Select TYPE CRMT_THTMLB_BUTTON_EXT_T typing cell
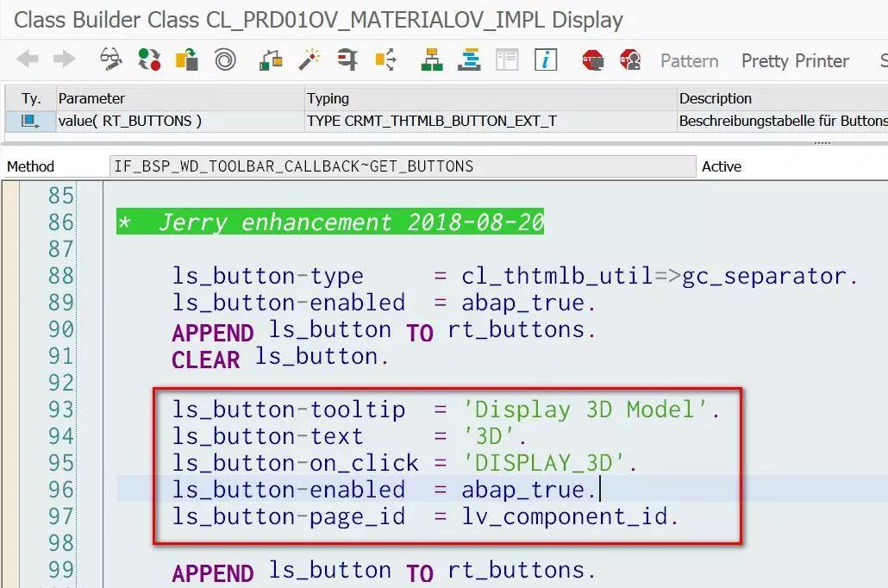Image resolution: width=888 pixels, height=588 pixels. click(x=491, y=121)
